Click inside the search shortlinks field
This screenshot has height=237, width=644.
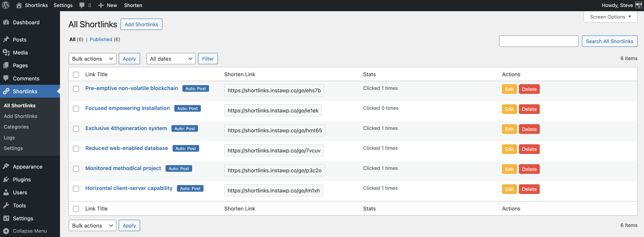pyautogui.click(x=538, y=41)
